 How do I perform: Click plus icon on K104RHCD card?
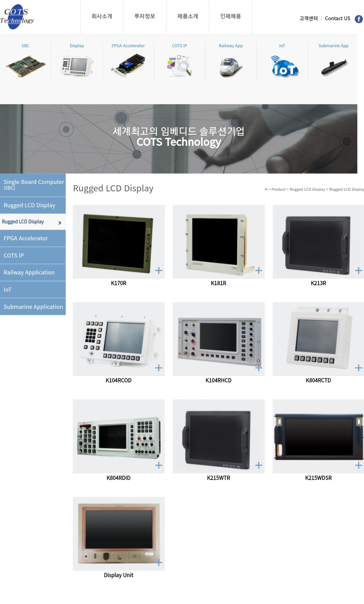259,368
